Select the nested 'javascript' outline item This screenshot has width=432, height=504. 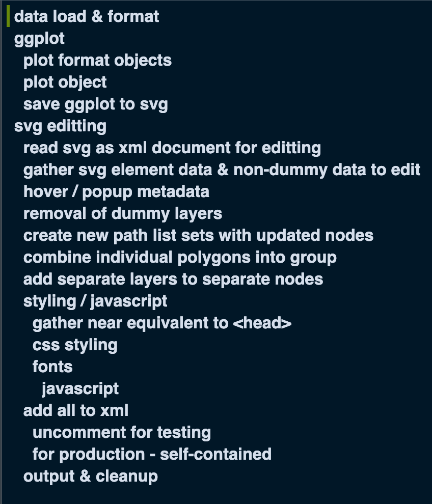click(x=80, y=388)
